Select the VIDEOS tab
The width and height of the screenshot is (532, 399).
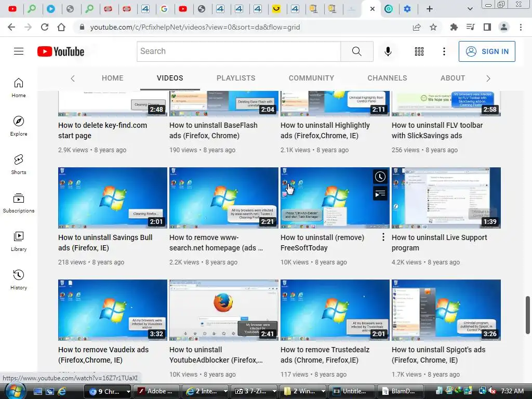[x=170, y=78]
